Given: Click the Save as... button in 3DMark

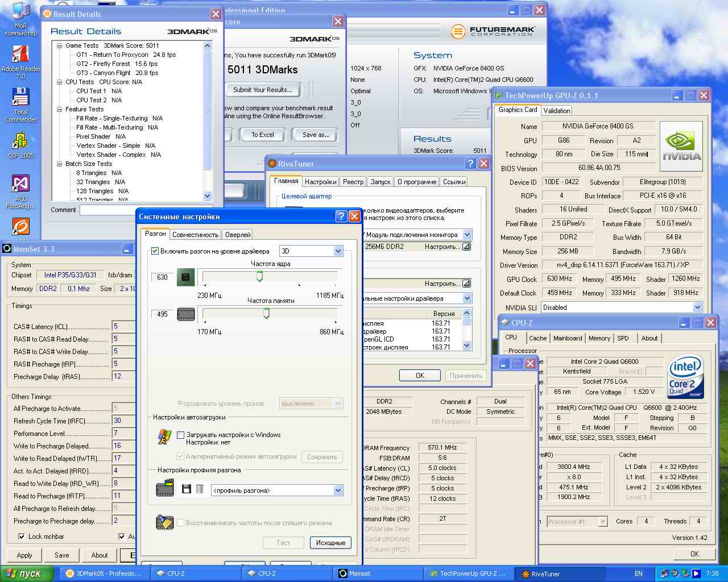Looking at the screenshot, I should click(316, 135).
